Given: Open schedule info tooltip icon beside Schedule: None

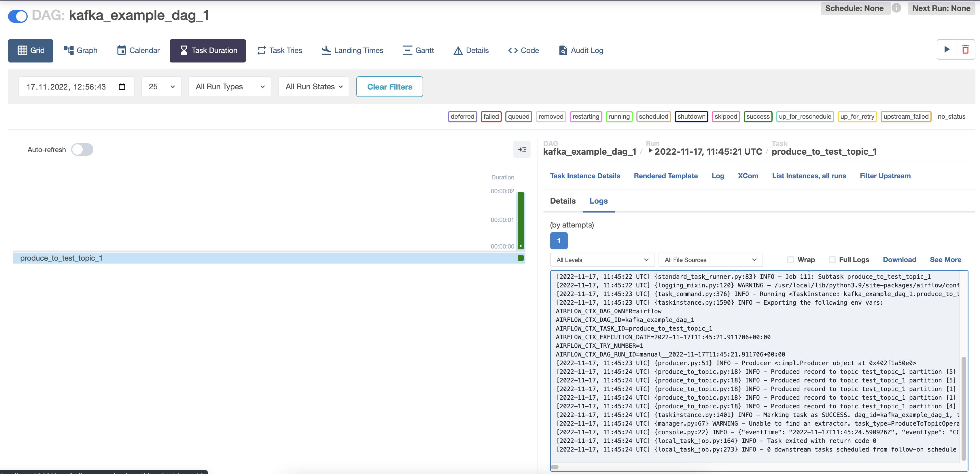Looking at the screenshot, I should pos(896,8).
